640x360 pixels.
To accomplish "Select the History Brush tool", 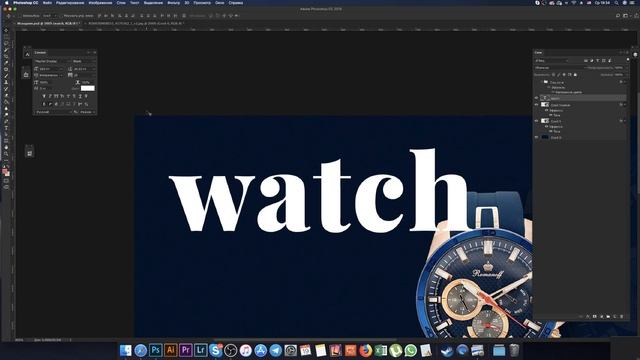I will click(x=6, y=89).
